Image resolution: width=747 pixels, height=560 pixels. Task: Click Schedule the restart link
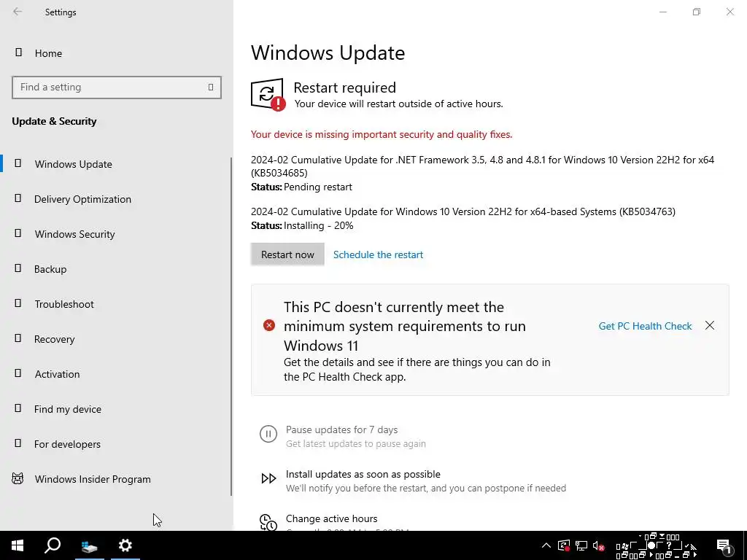378,254
